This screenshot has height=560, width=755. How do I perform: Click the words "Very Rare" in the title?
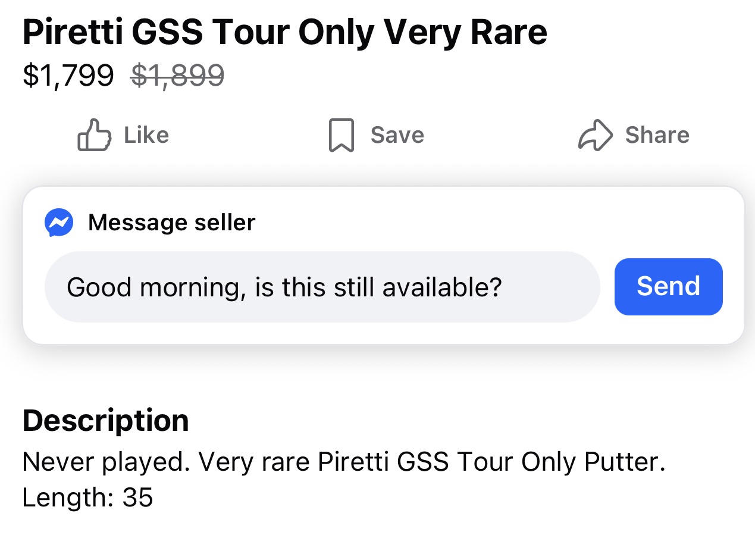click(464, 33)
